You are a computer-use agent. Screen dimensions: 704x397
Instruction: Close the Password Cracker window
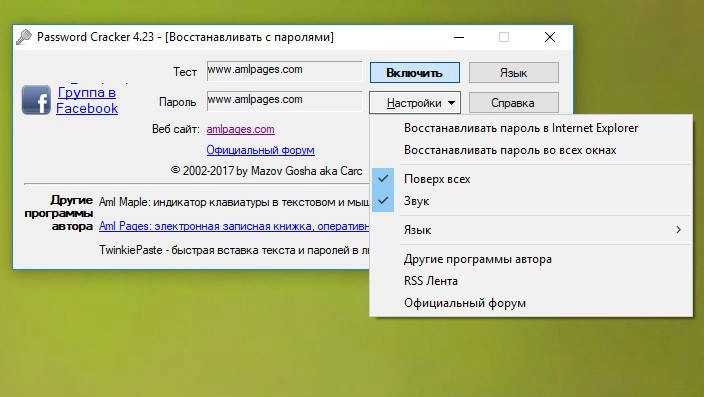pyautogui.click(x=550, y=37)
